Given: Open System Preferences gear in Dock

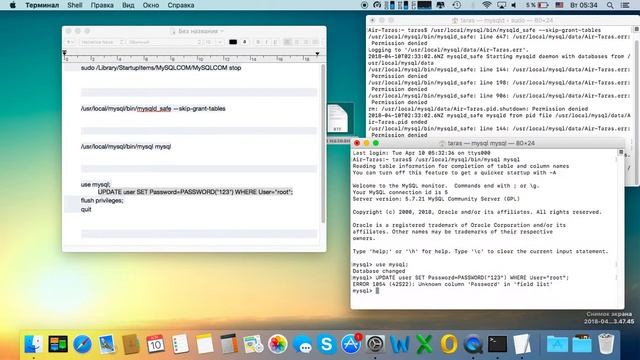Looking at the screenshot, I should click(375, 344).
